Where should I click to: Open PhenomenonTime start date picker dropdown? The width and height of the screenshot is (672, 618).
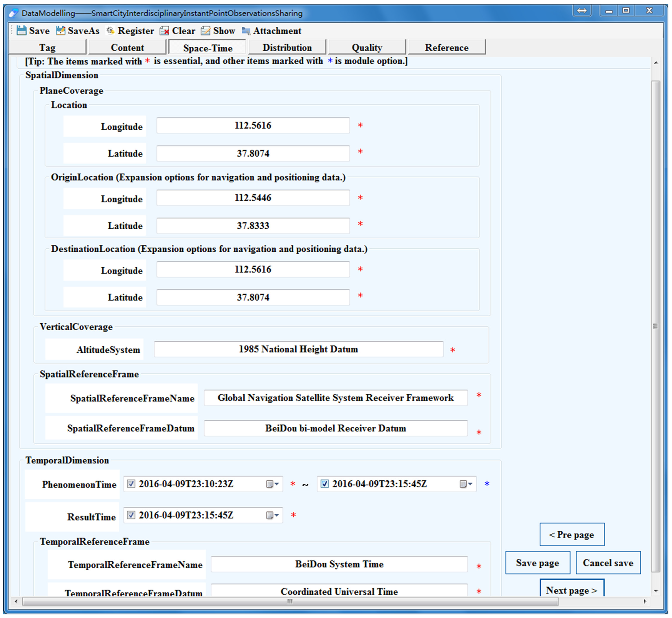pyautogui.click(x=272, y=484)
